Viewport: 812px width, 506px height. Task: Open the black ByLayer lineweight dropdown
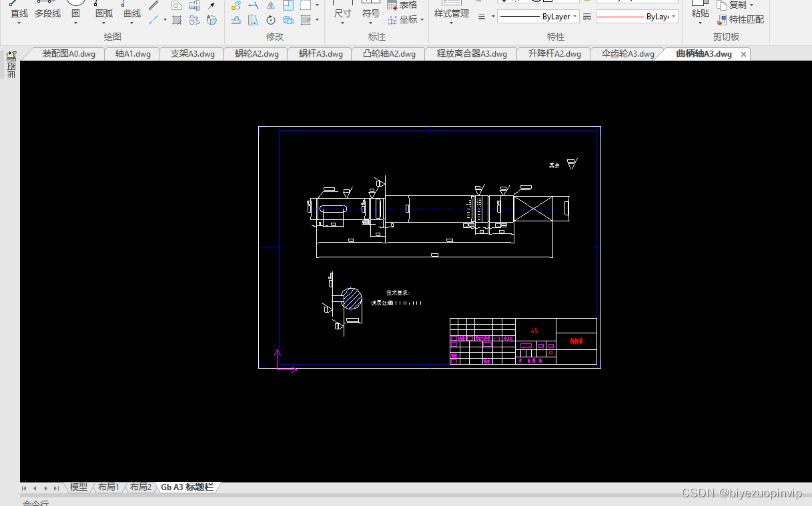575,17
